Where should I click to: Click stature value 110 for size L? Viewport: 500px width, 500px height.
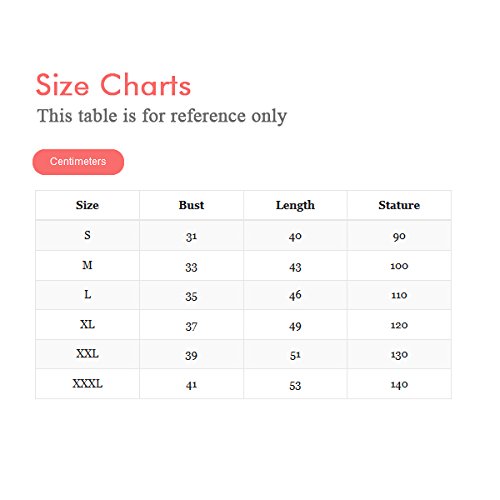pos(399,295)
